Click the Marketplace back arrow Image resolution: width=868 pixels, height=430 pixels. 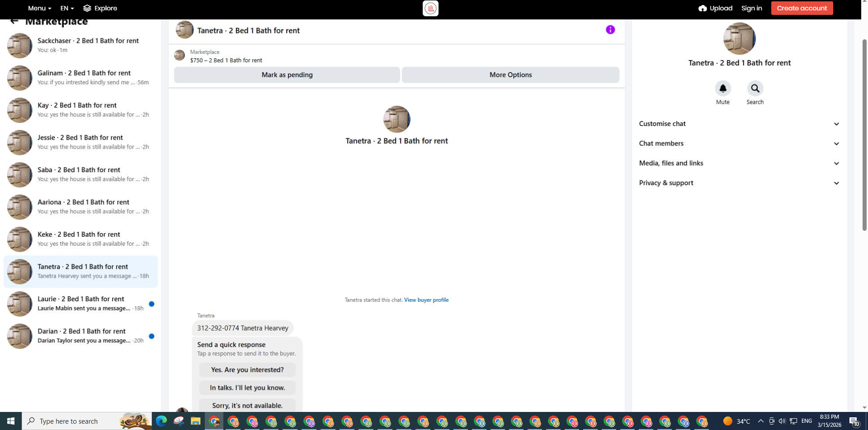pyautogui.click(x=14, y=21)
